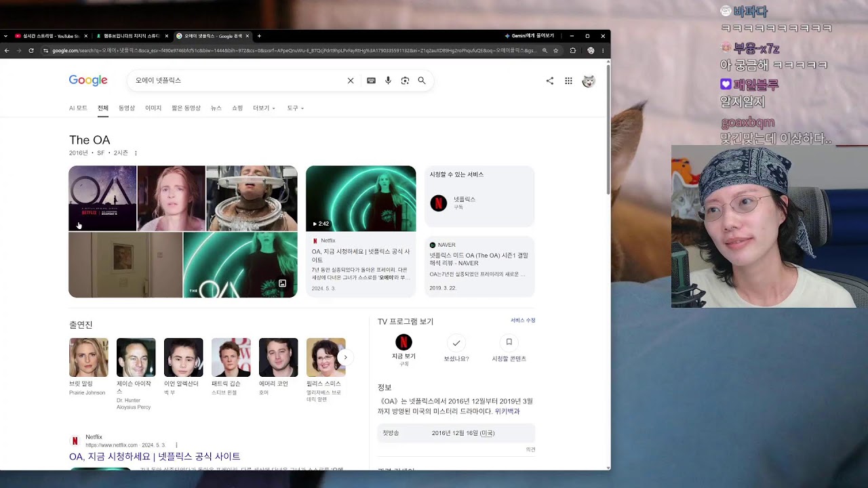868x488 pixels.
Task: Expand the 도구 dropdown
Action: [x=295, y=108]
